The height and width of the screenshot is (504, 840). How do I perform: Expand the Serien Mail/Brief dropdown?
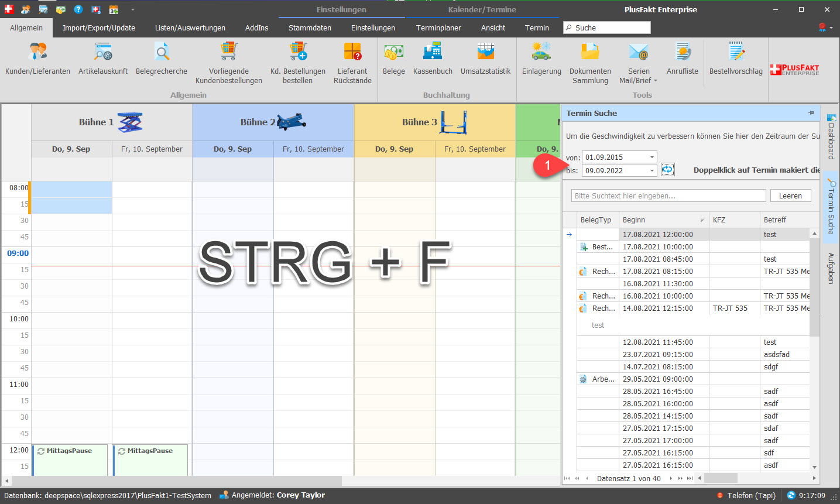pyautogui.click(x=655, y=81)
